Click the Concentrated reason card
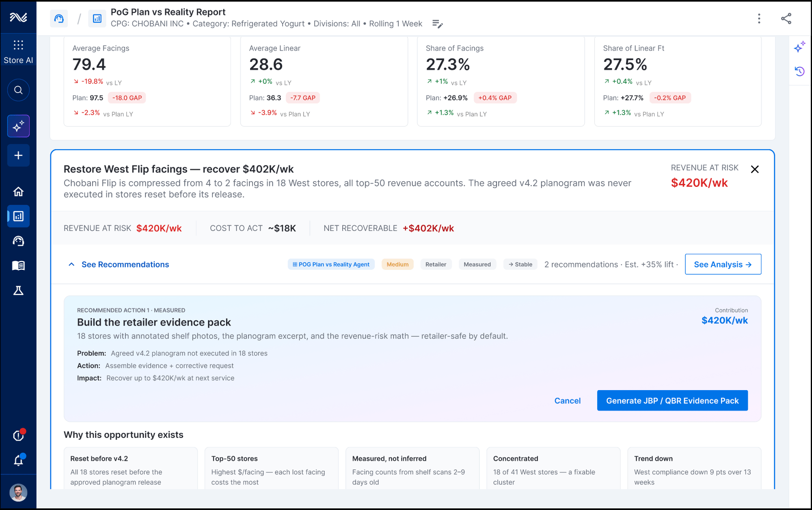The height and width of the screenshot is (510, 812). click(x=553, y=468)
